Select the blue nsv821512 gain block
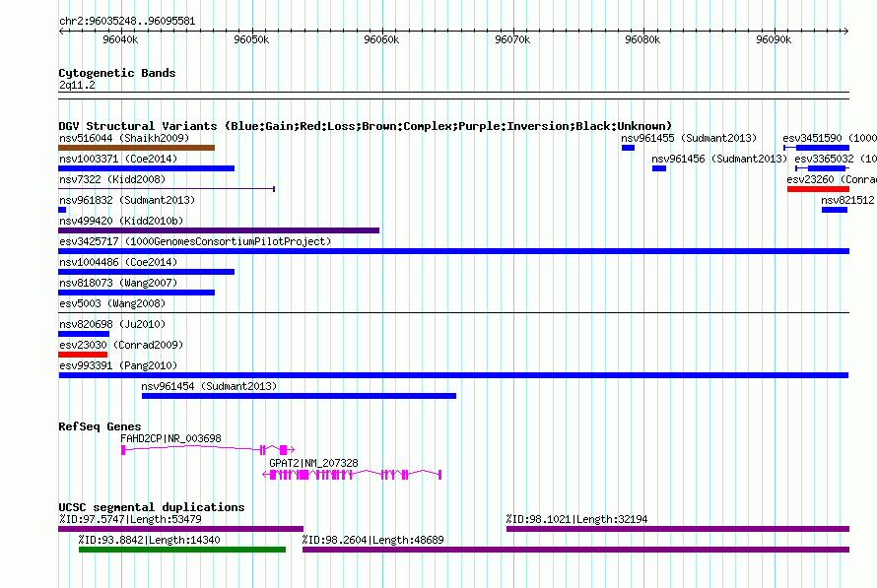Image resolution: width=877 pixels, height=588 pixels. pyautogui.click(x=835, y=210)
